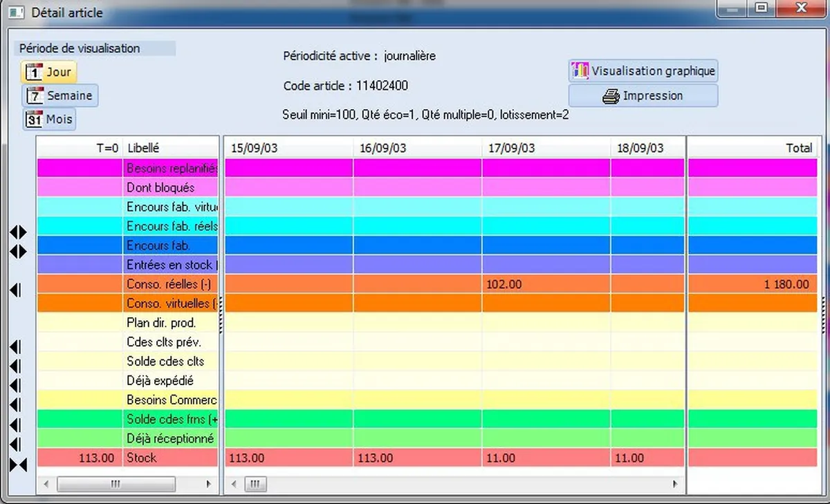The height and width of the screenshot is (504, 830).
Task: Select the Déjà expédié row label
Action: point(160,380)
